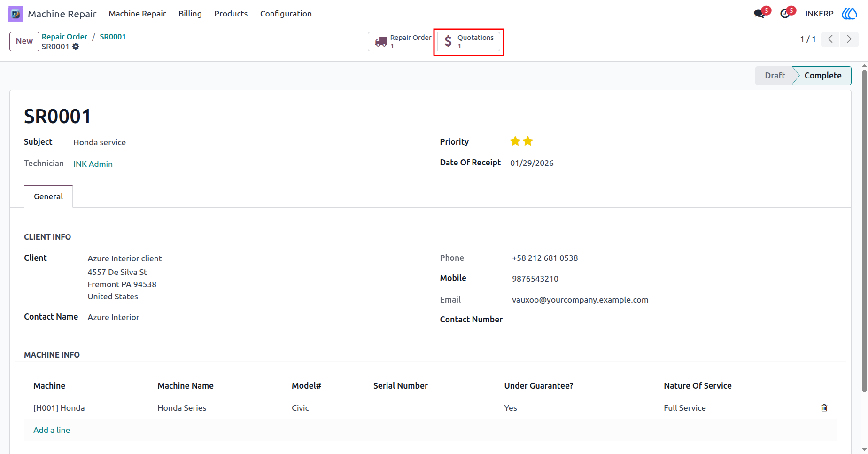Open the Configuration menu
Viewport: 868px width, 454px height.
pos(286,14)
